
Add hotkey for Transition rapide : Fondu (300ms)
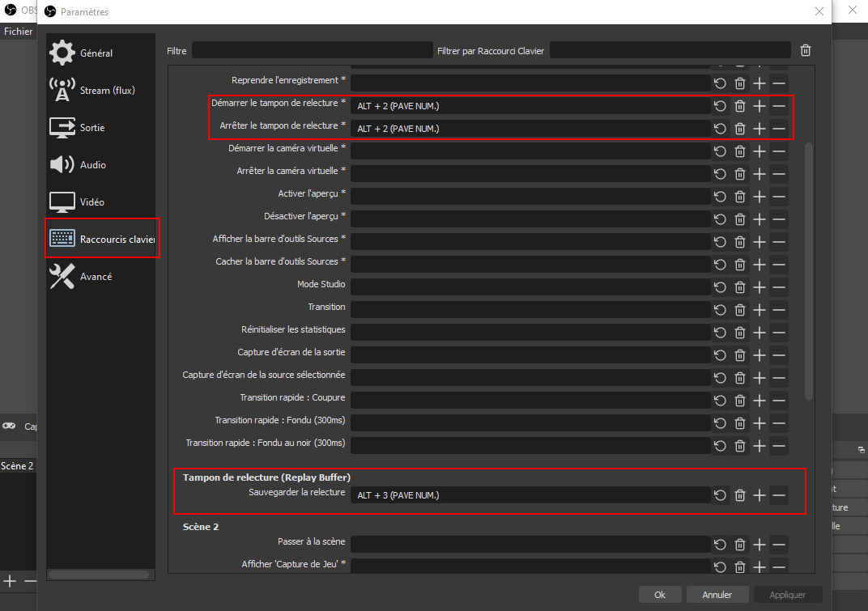(759, 424)
